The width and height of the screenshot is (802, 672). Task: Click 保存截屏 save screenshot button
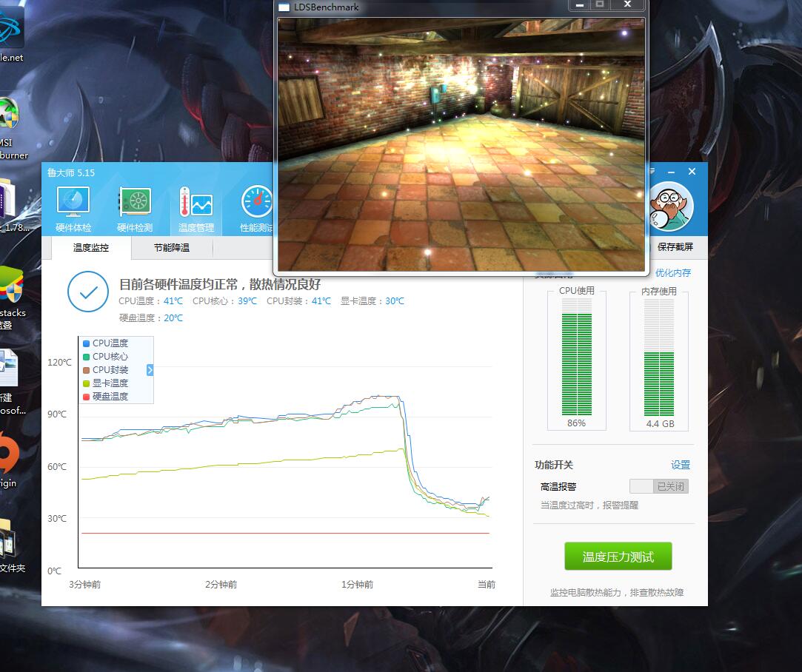[x=675, y=247]
